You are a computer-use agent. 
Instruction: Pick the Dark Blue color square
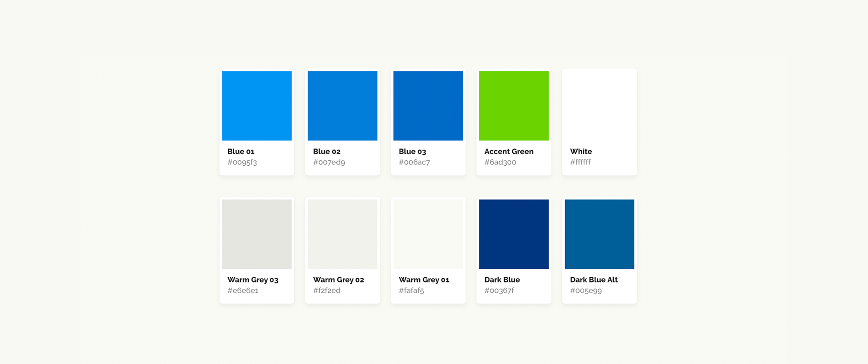pyautogui.click(x=514, y=234)
